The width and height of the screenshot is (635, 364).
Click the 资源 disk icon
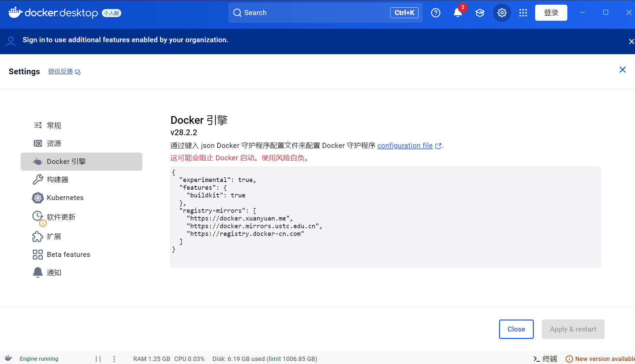point(38,143)
